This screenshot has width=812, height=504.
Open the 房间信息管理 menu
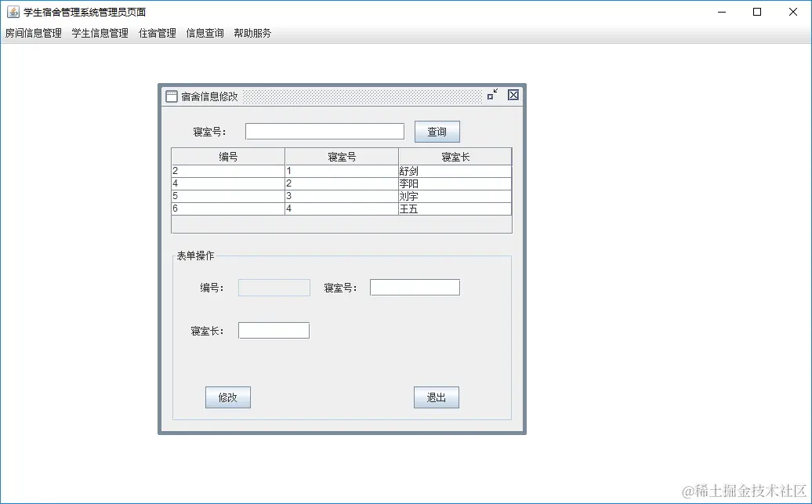(32, 33)
